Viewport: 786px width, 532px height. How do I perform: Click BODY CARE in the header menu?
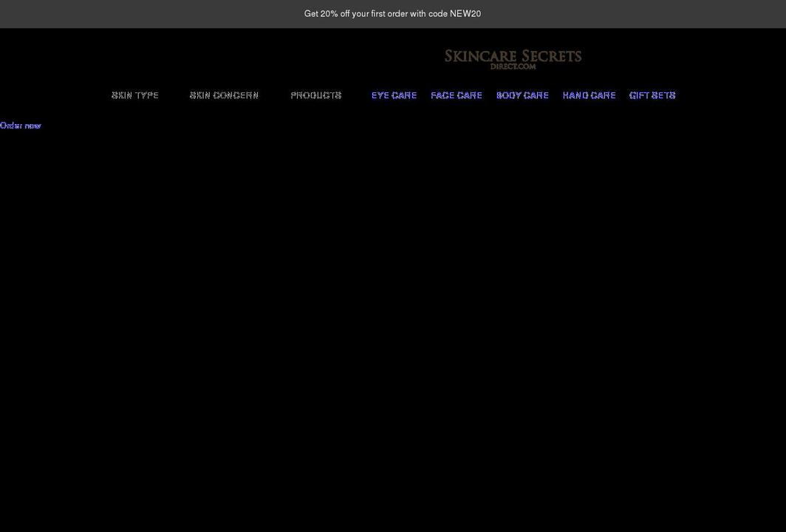[x=522, y=95]
